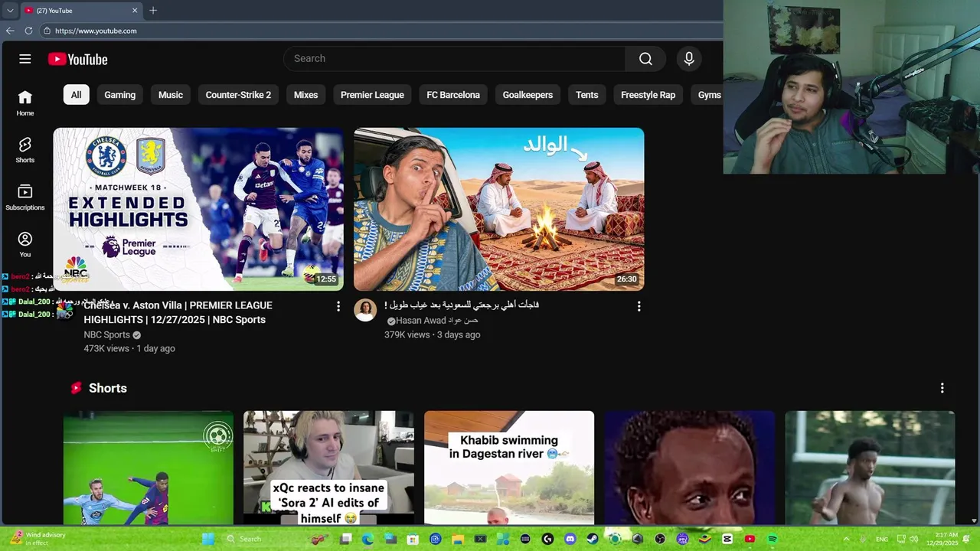Open the Khabib swimming in Dagestan short
The width and height of the screenshot is (980, 551).
click(509, 468)
